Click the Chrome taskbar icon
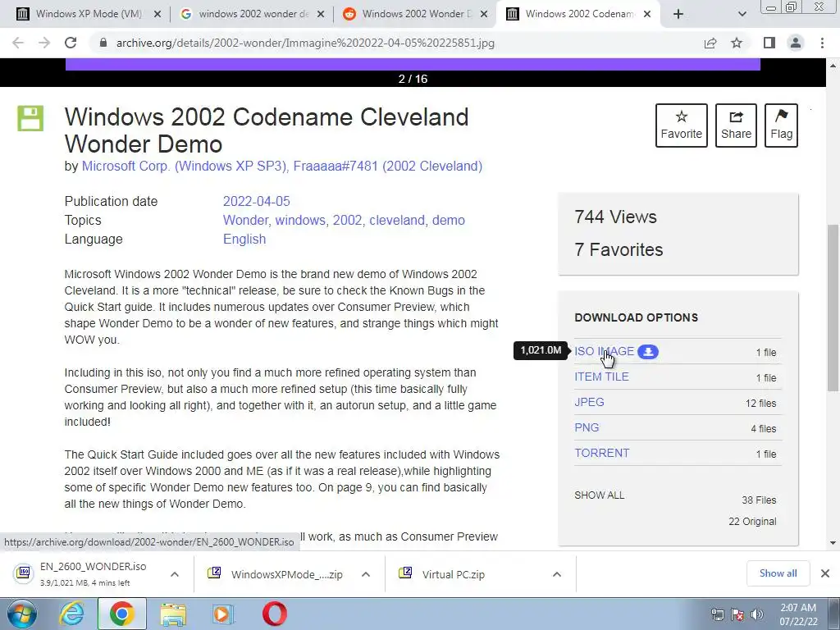 click(x=122, y=614)
